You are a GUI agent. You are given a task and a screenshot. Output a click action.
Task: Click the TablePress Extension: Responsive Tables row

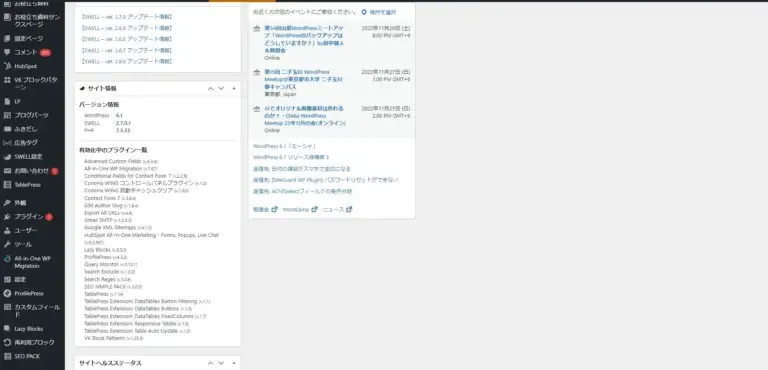pyautogui.click(x=136, y=324)
